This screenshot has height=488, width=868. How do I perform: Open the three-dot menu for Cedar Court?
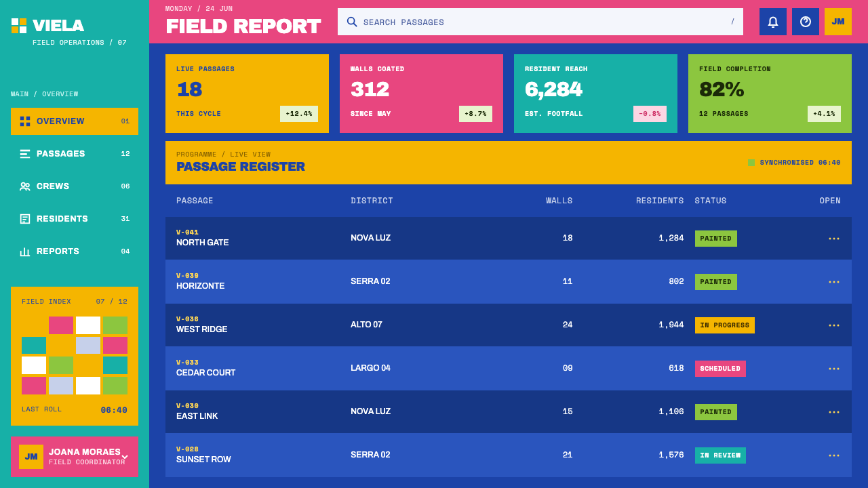[x=834, y=369]
